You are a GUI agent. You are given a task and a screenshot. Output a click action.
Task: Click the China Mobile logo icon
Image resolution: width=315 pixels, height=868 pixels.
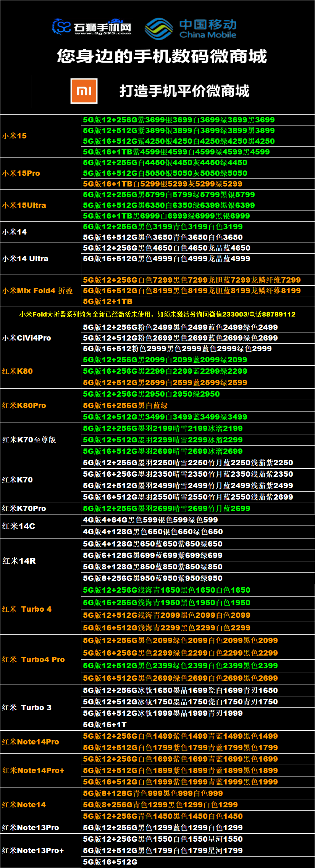pyautogui.click(x=159, y=29)
